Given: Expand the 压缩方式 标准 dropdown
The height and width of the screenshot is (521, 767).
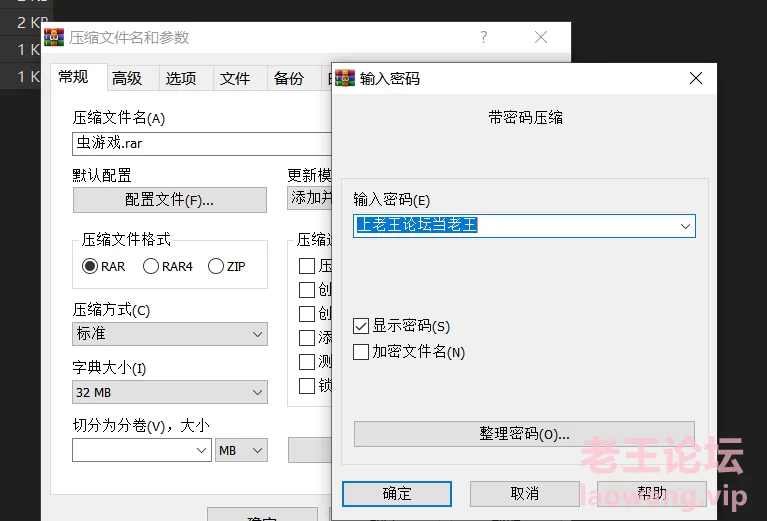Looking at the screenshot, I should 170,334.
